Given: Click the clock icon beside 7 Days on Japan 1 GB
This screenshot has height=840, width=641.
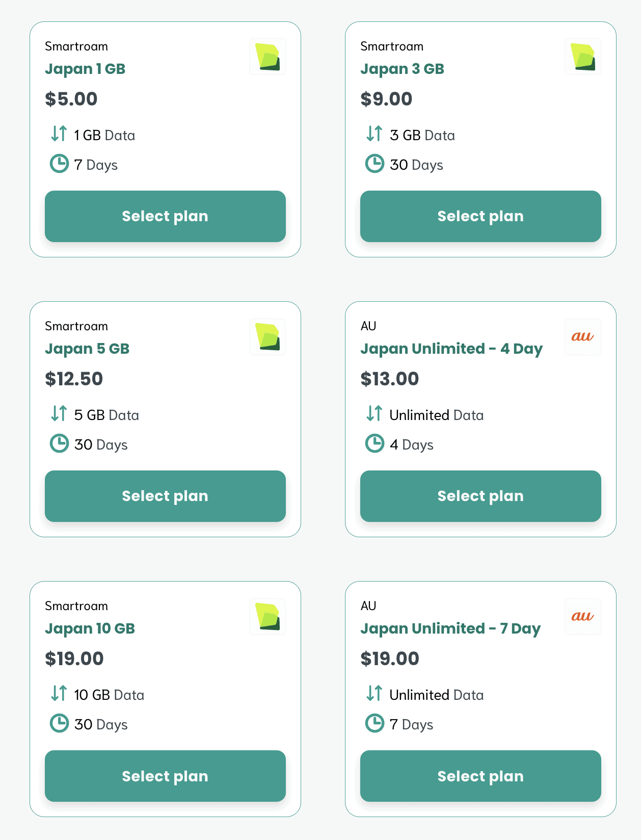Looking at the screenshot, I should point(59,164).
